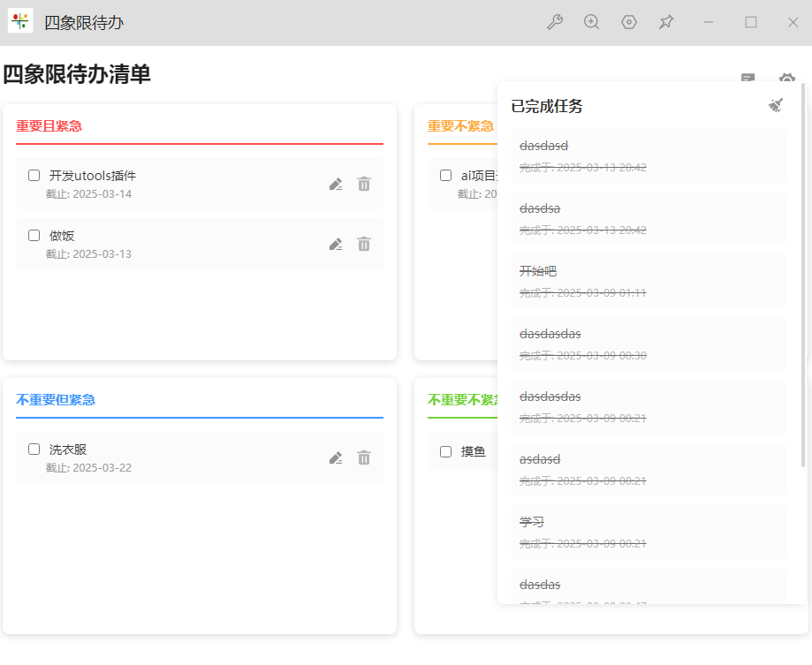Click deadline 截止: 2025-03-13
This screenshot has width=812, height=665.
(x=88, y=254)
